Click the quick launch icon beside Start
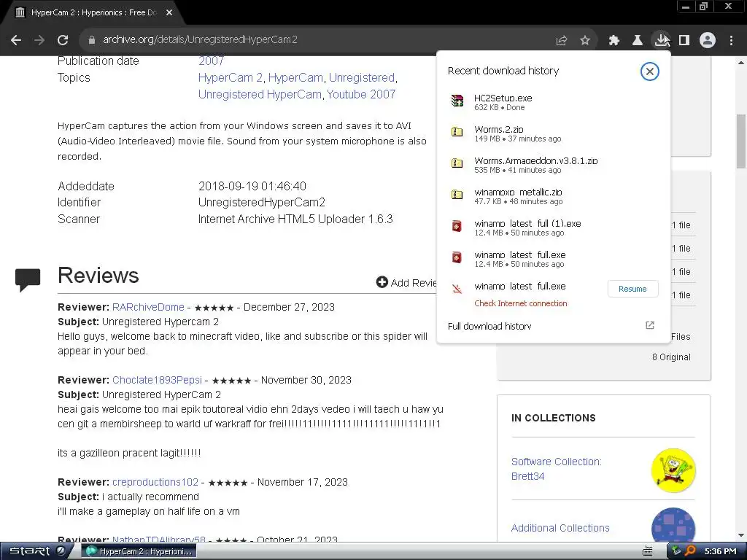Screen dimensions: 747x560 click(61, 551)
